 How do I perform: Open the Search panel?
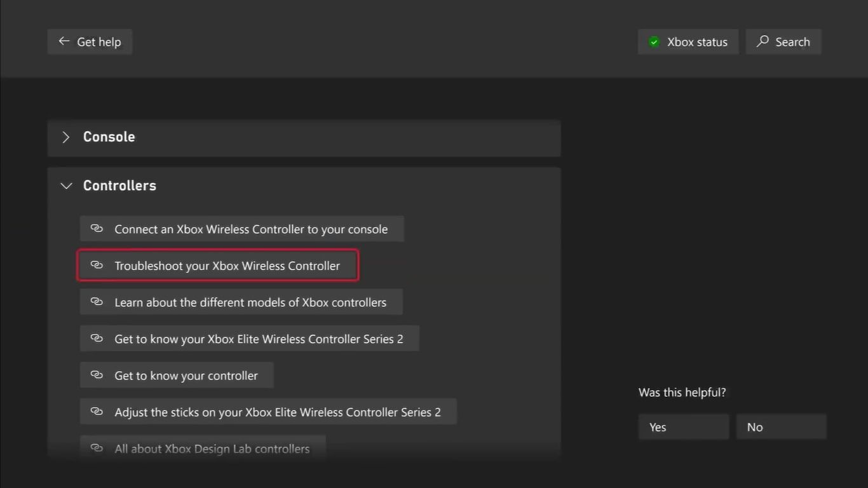(783, 41)
